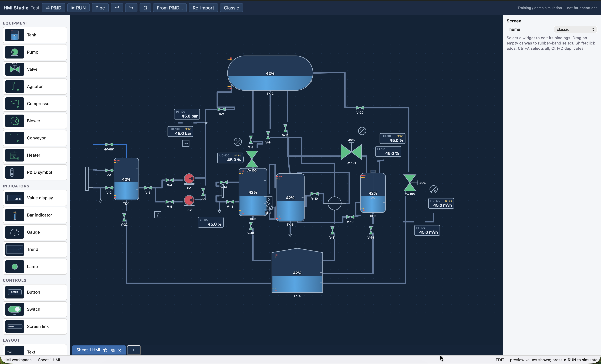The height and width of the screenshot is (364, 601).
Task: Close the Sheet 1 HMI tab
Action: 120,350
